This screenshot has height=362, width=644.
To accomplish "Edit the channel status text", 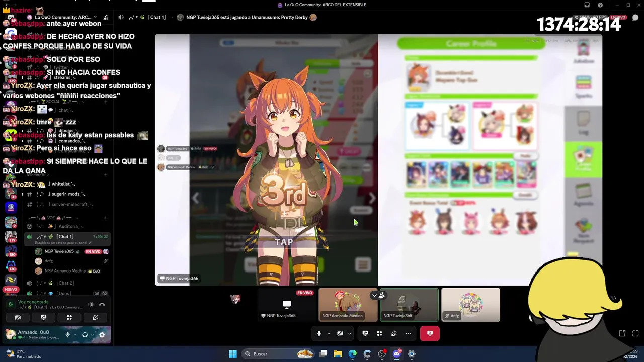I will click(63, 243).
